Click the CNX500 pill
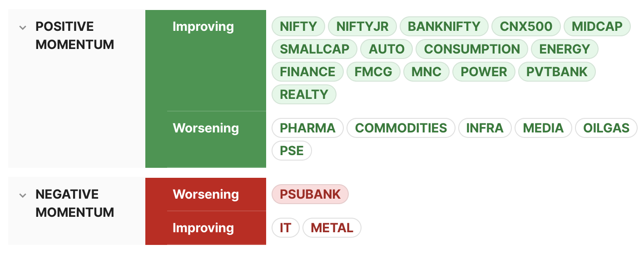644x254 pixels. click(526, 26)
